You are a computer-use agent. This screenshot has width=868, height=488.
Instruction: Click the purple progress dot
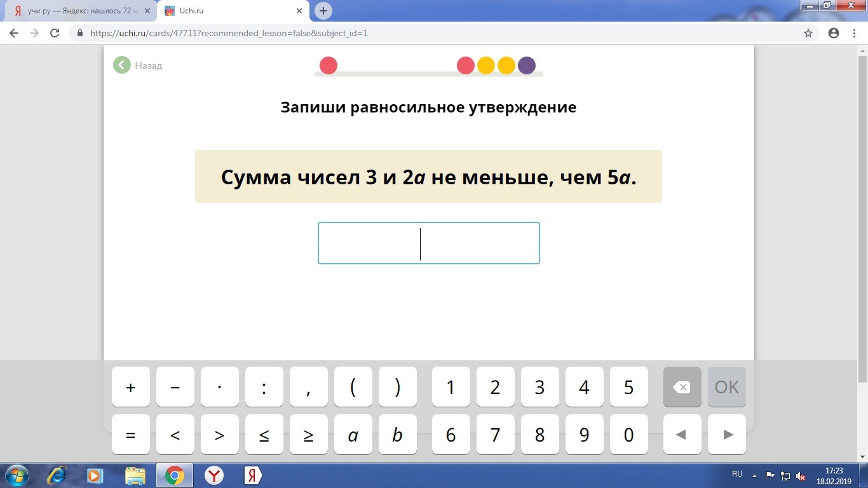tap(527, 65)
